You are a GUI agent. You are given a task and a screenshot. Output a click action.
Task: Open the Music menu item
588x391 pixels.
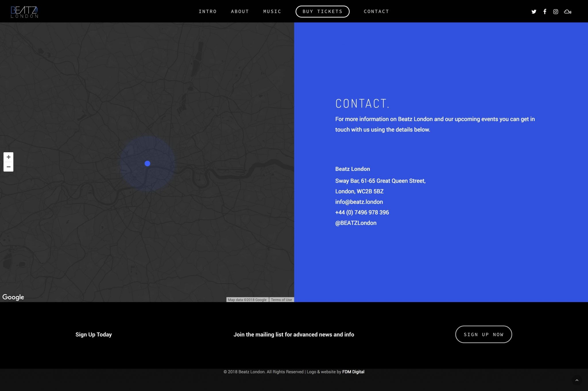(272, 11)
